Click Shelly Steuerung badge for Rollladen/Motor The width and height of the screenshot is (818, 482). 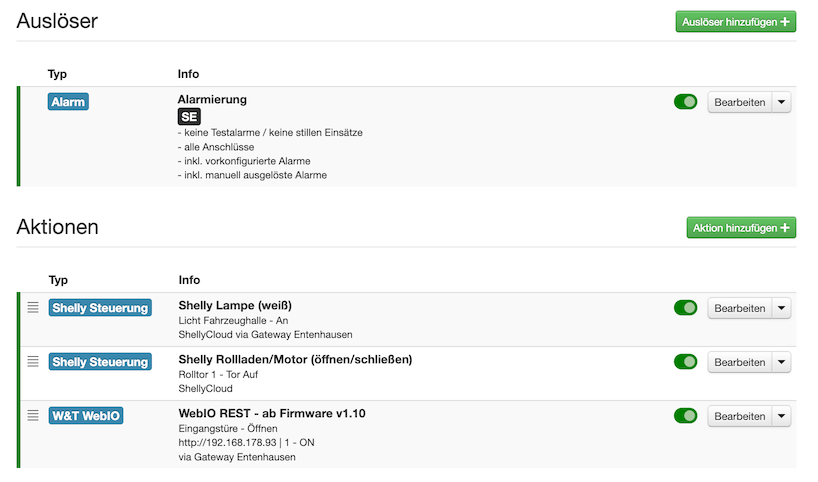(100, 361)
